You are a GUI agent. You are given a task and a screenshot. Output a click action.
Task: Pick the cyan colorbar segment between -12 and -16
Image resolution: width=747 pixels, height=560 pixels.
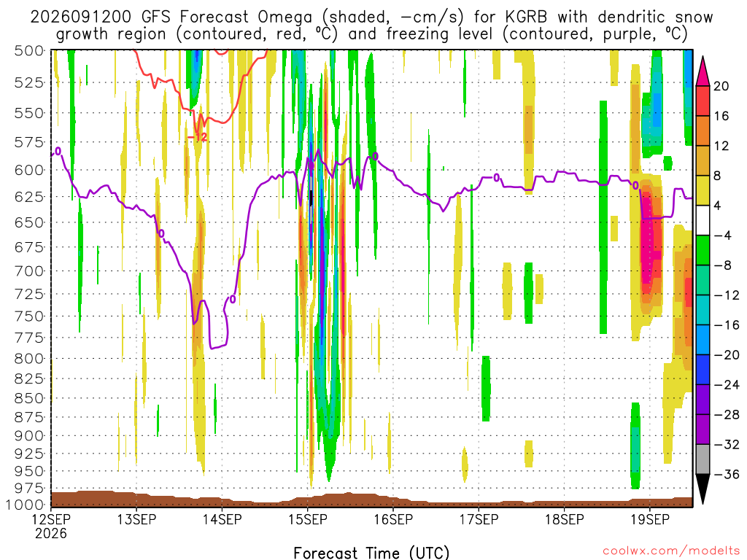point(703,311)
